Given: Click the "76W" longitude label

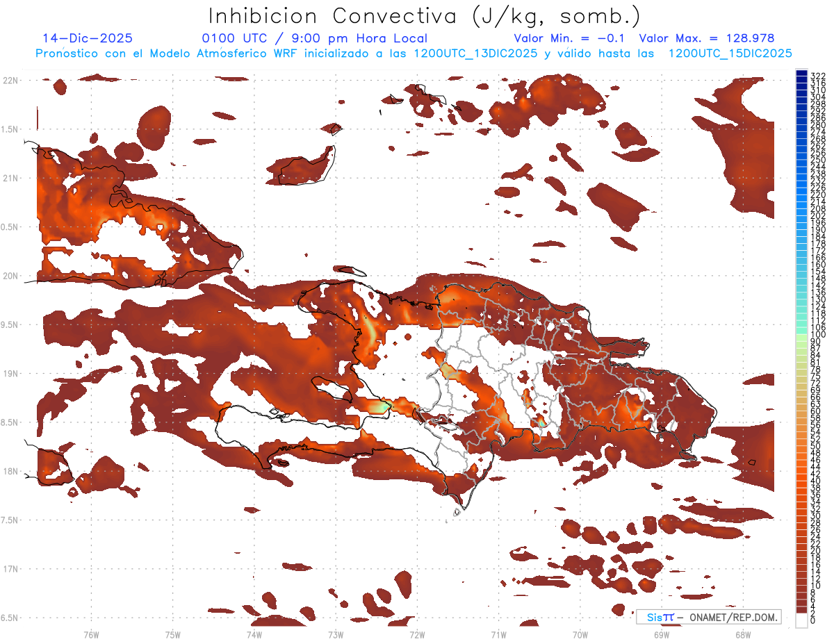Looking at the screenshot, I should click(x=91, y=634).
